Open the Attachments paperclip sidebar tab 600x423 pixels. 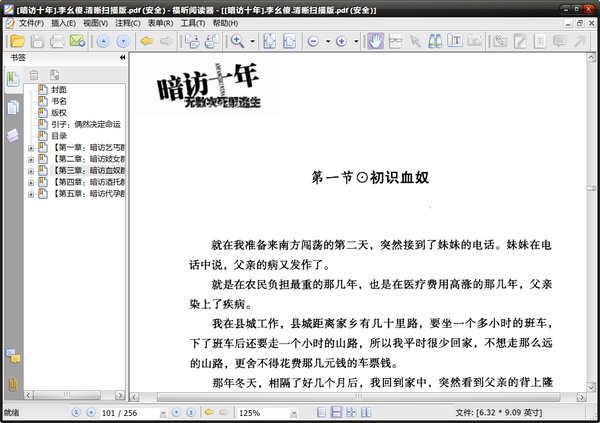click(x=13, y=384)
